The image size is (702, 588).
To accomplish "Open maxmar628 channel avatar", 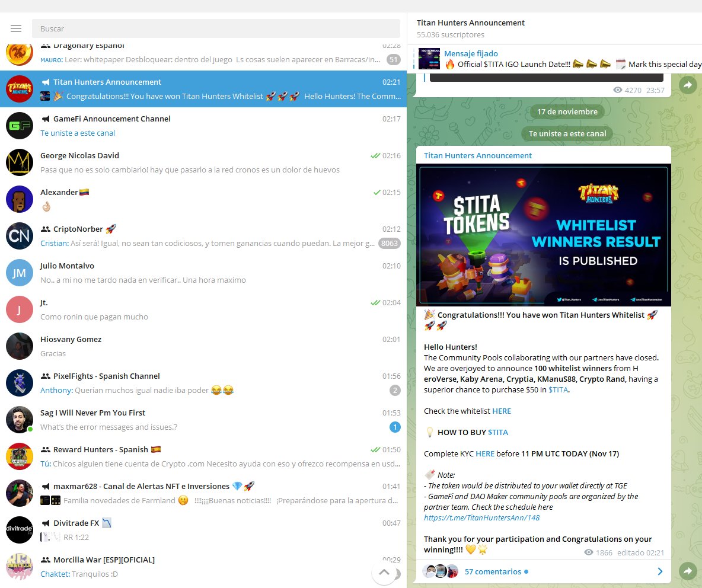I will (x=19, y=493).
